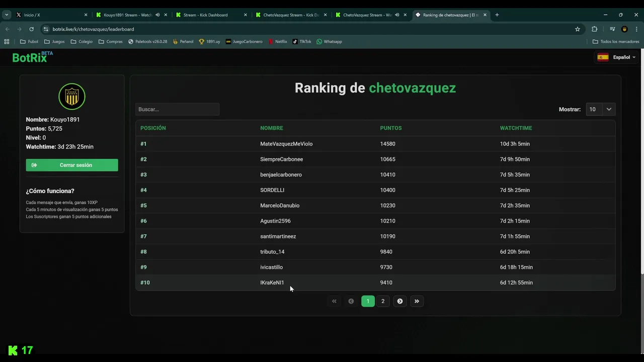
Task: Click the name IKraKeNI1
Action: 272,283
